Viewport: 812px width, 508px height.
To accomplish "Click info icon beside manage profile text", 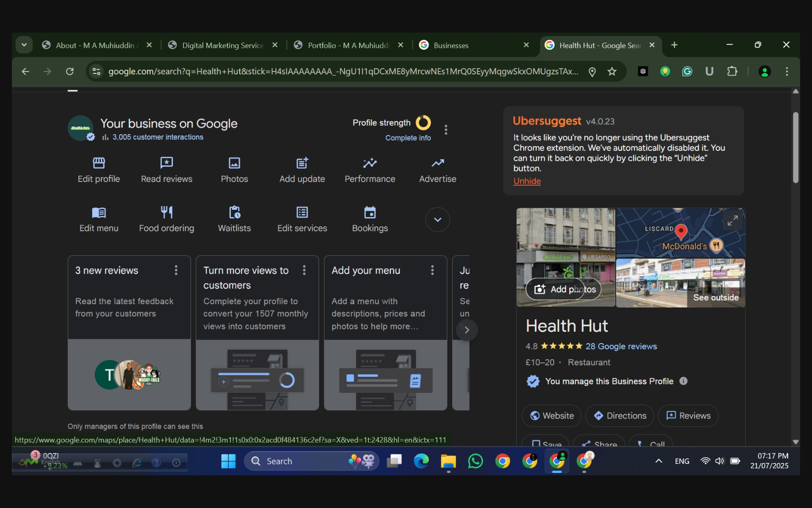I will coord(683,381).
